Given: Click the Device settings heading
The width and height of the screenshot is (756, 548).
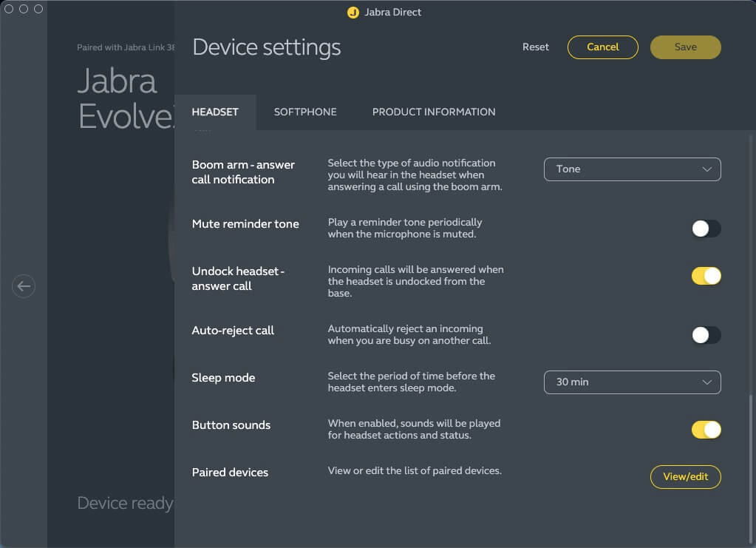Looking at the screenshot, I should pyautogui.click(x=267, y=47).
